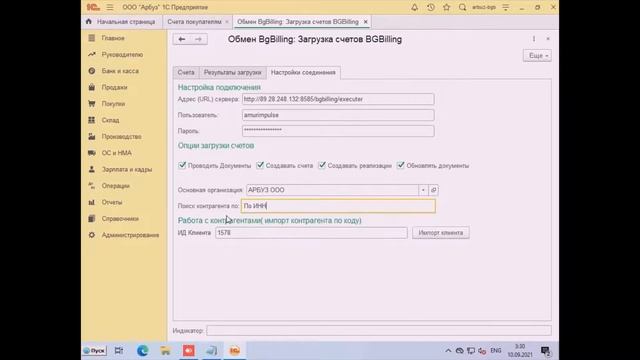
Task: Open the Главное section
Action: tap(113, 38)
